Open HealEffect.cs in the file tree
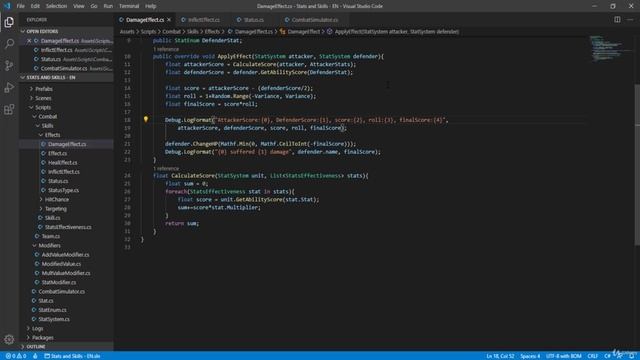Image resolution: width=640 pixels, height=360 pixels. [62, 162]
